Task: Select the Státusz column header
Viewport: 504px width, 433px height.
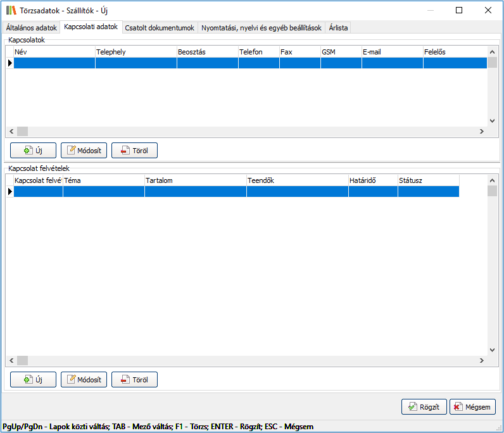Action: (x=428, y=180)
